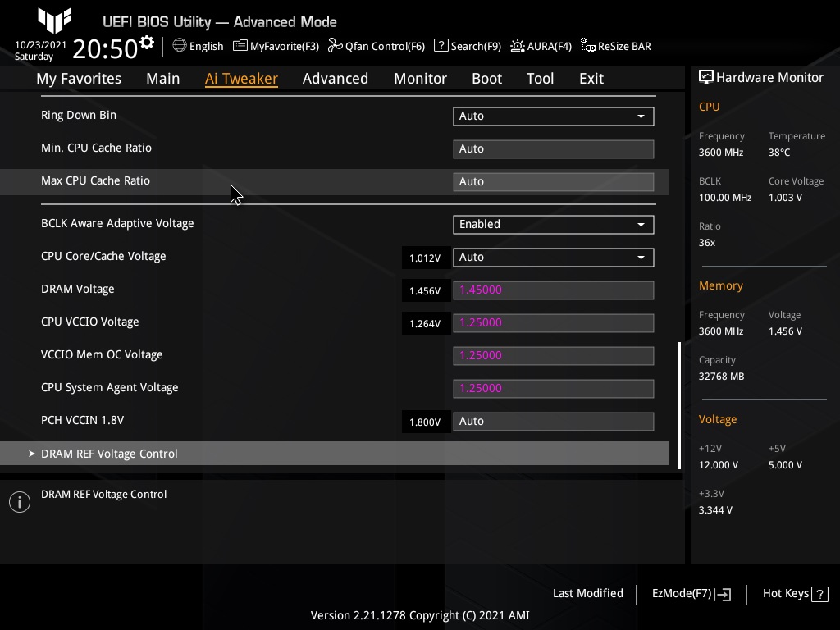Select the Ring Down Bin label
The height and width of the screenshot is (630, 840).
click(79, 115)
